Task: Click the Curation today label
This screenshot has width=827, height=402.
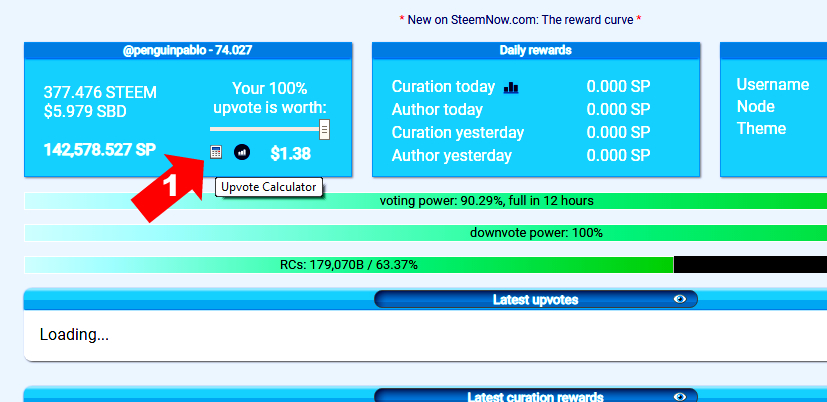Action: [443, 87]
